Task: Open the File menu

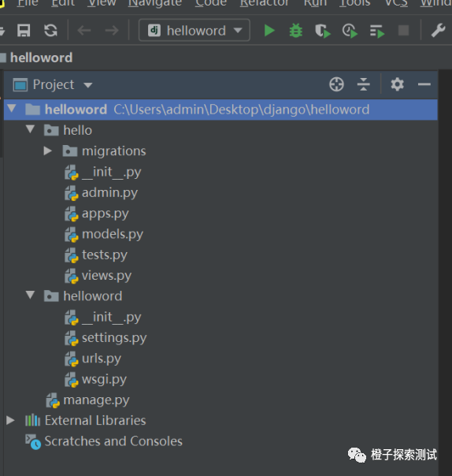Action: tap(28, 3)
